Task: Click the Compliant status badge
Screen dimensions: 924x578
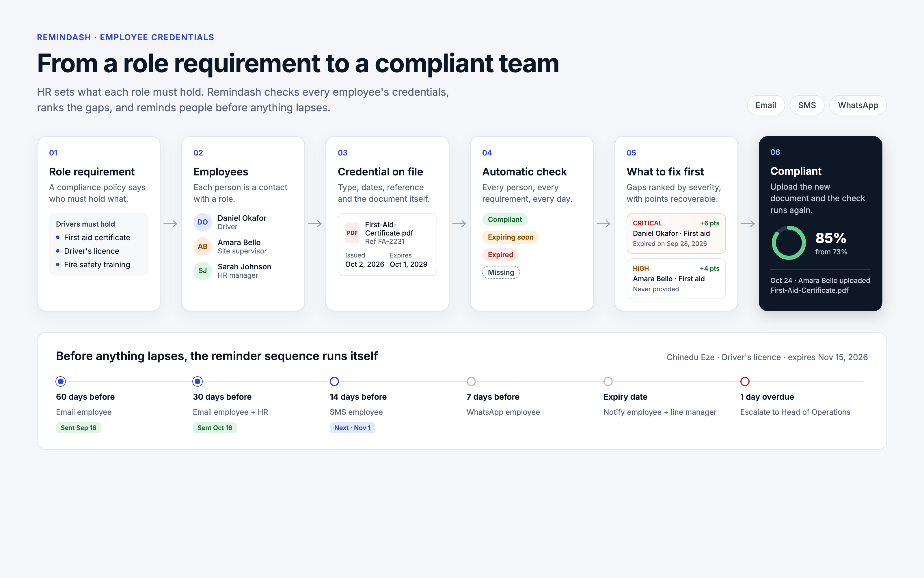Action: tap(505, 219)
